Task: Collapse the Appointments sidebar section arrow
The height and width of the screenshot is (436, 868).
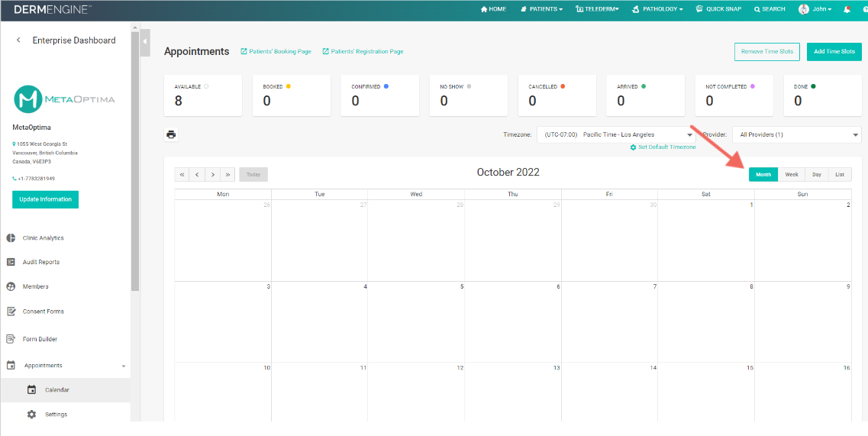Action: (124, 367)
